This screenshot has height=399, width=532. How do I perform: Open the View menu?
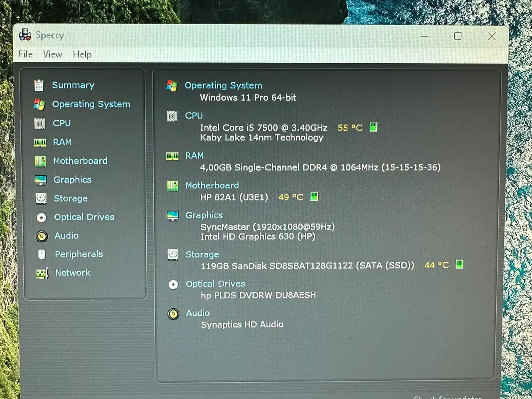pyautogui.click(x=52, y=54)
